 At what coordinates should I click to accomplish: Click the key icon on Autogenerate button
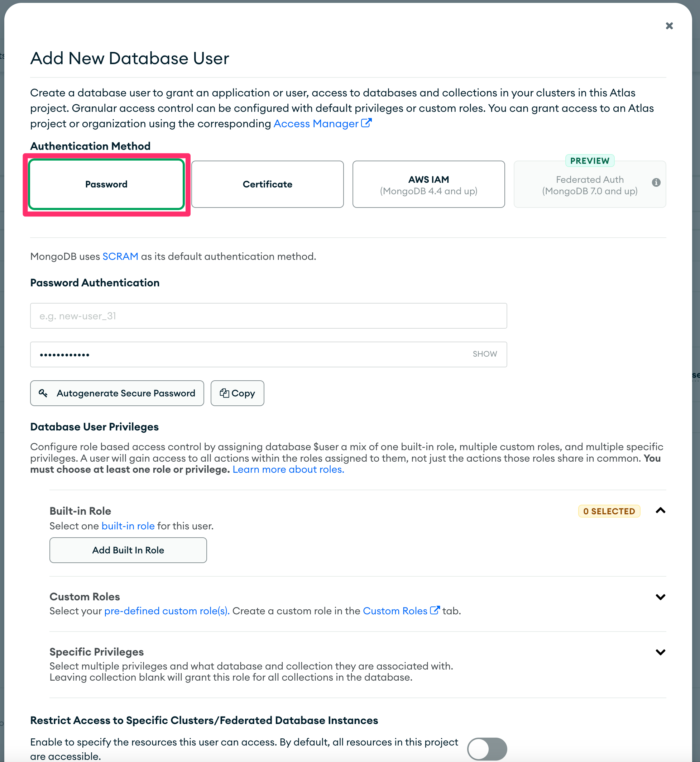[x=43, y=393]
